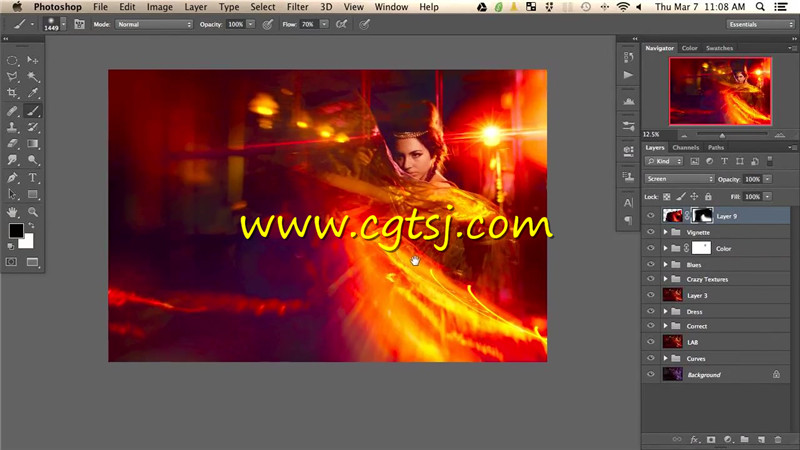Expand the Vignette group
The height and width of the screenshot is (450, 800).
point(665,232)
